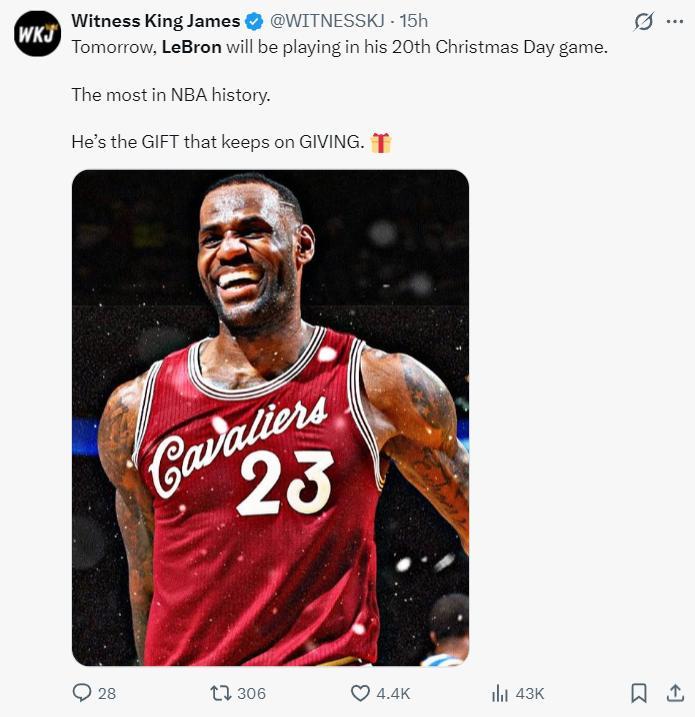This screenshot has height=717, width=695.
Task: Like the tweet with the heart icon
Action: (361, 692)
